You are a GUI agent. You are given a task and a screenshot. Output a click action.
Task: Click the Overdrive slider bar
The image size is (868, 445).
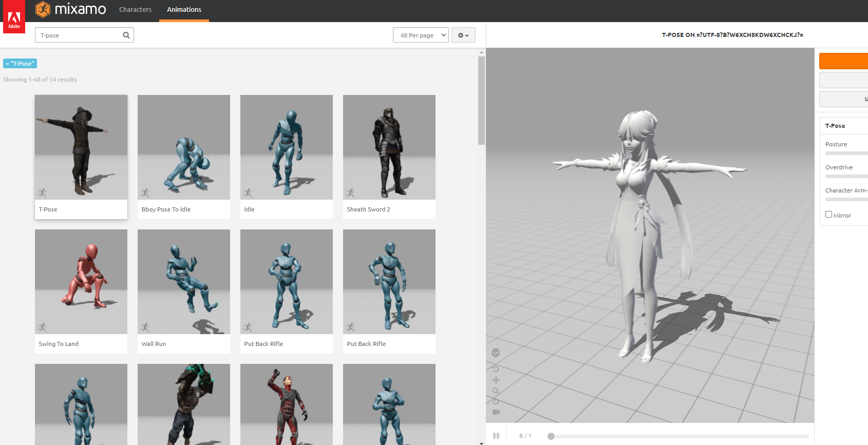pyautogui.click(x=846, y=176)
